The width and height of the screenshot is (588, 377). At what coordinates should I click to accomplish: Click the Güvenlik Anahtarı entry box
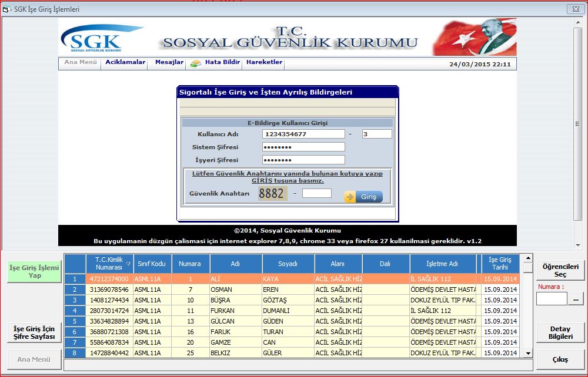coord(316,196)
